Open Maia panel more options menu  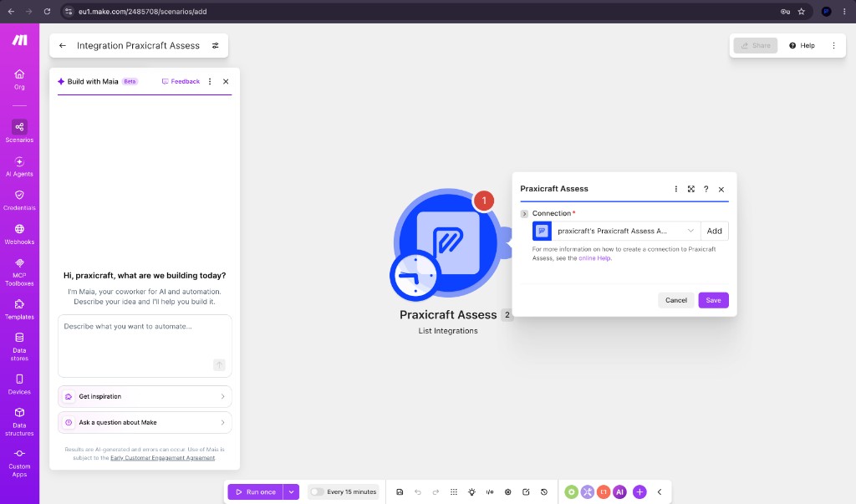click(x=210, y=81)
